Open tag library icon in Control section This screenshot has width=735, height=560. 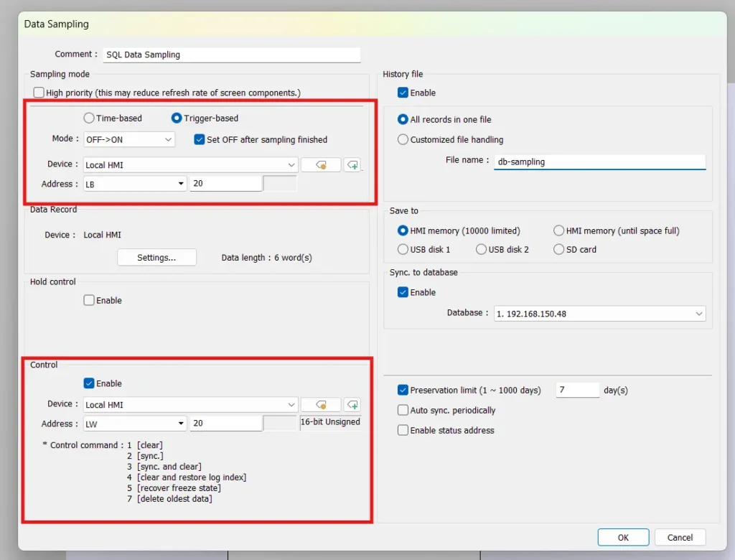click(x=320, y=404)
